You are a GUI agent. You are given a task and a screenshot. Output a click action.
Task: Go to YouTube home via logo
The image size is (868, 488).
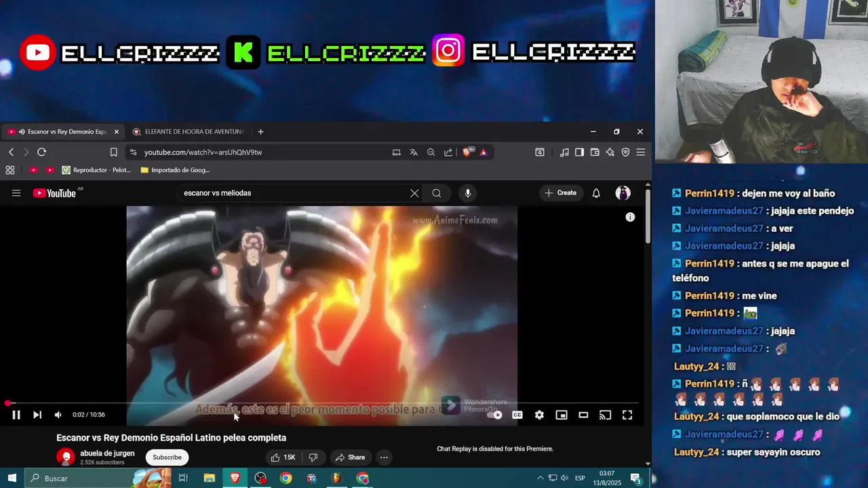[55, 193]
